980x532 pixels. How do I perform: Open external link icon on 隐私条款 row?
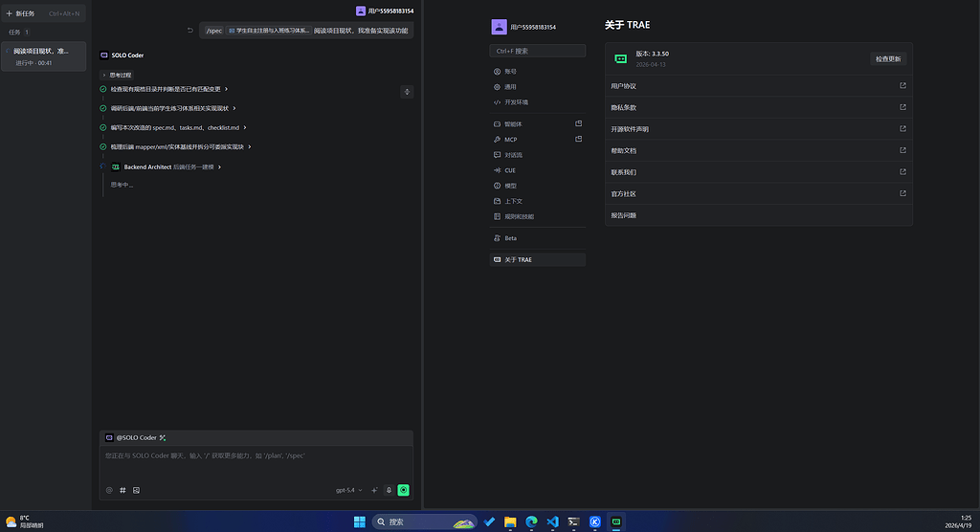pyautogui.click(x=902, y=107)
